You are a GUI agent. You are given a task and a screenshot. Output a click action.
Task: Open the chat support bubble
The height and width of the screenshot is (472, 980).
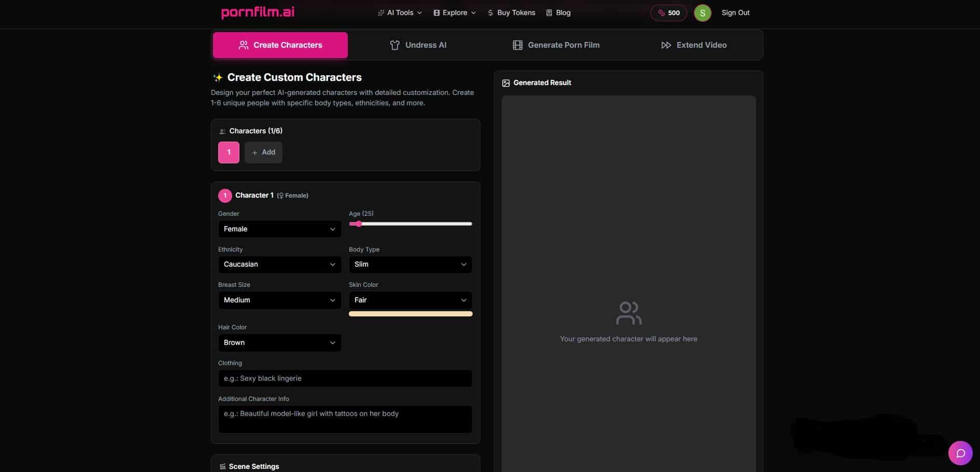point(960,453)
